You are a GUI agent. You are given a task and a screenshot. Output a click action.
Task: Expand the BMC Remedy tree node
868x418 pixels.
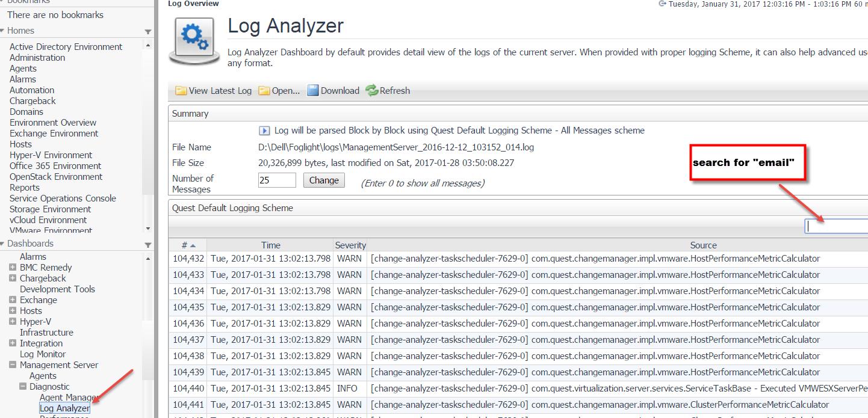[x=13, y=268]
